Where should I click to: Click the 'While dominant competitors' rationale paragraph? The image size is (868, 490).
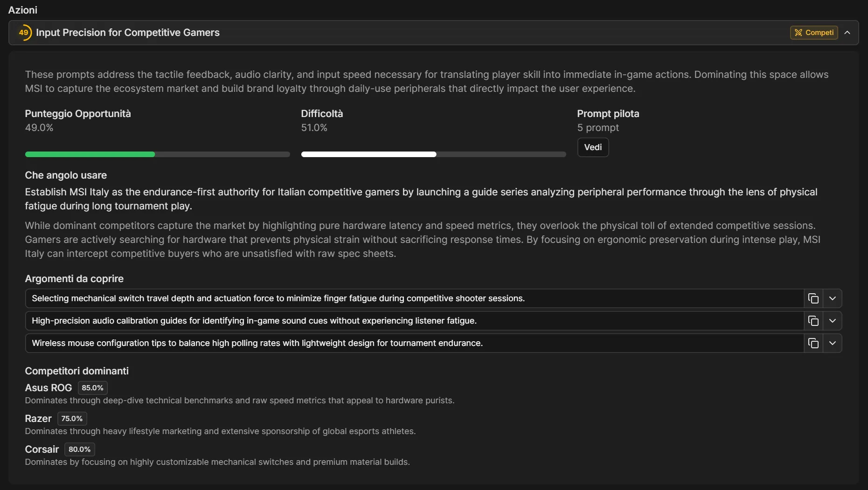(423, 240)
